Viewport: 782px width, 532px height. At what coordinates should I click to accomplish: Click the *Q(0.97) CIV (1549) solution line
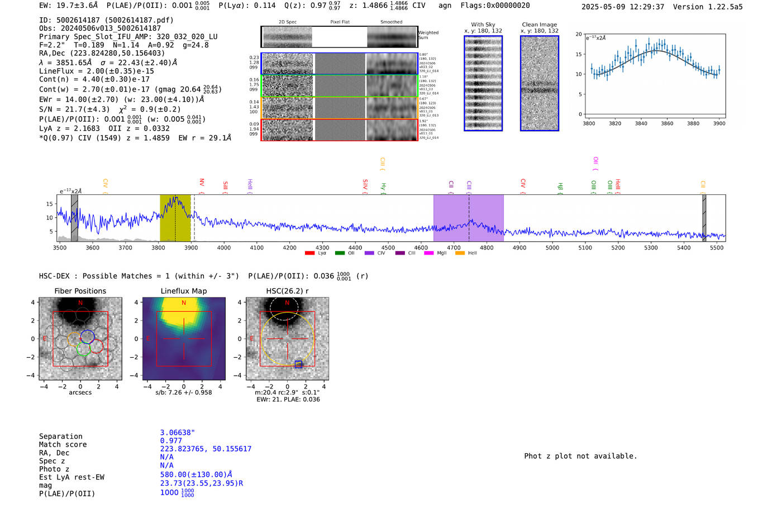pos(135,138)
